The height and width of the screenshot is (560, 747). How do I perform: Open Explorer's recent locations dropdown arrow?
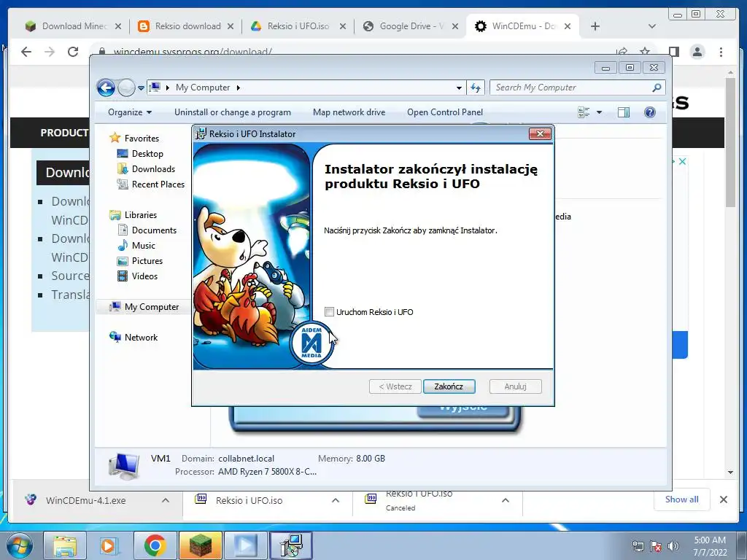pos(141,88)
